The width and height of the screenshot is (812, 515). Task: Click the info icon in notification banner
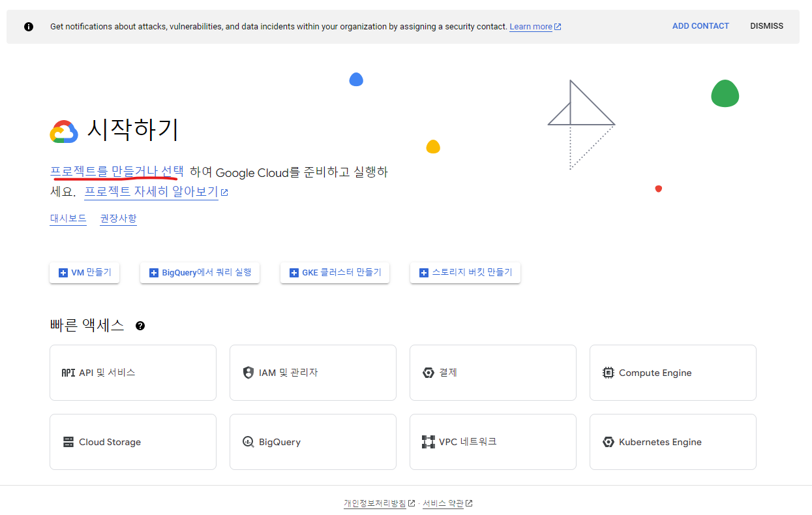pos(29,27)
